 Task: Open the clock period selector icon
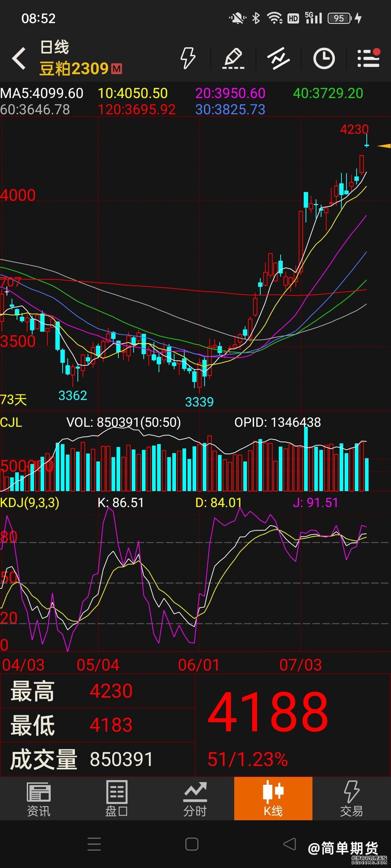coord(324,58)
